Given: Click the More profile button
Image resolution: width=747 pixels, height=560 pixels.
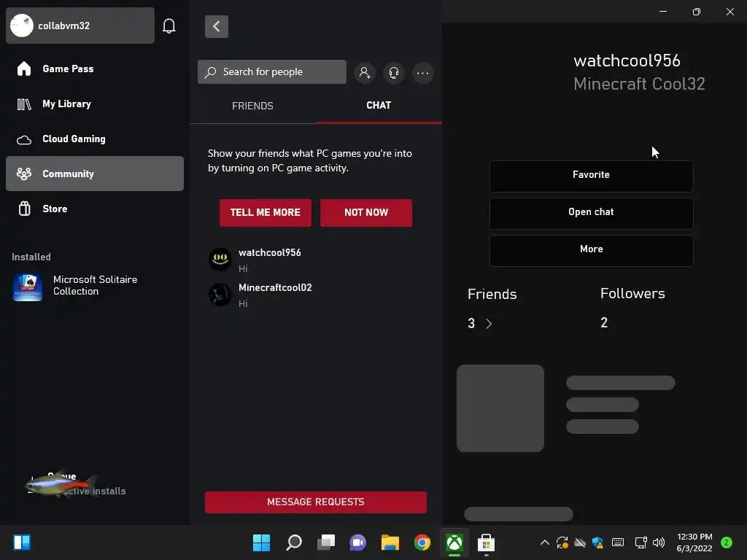Looking at the screenshot, I should [591, 250].
